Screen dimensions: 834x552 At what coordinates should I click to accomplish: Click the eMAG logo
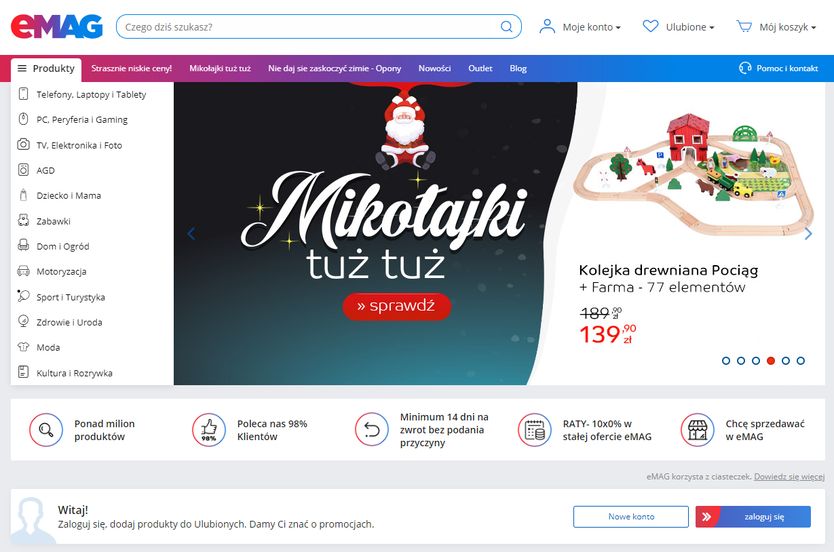tap(56, 27)
